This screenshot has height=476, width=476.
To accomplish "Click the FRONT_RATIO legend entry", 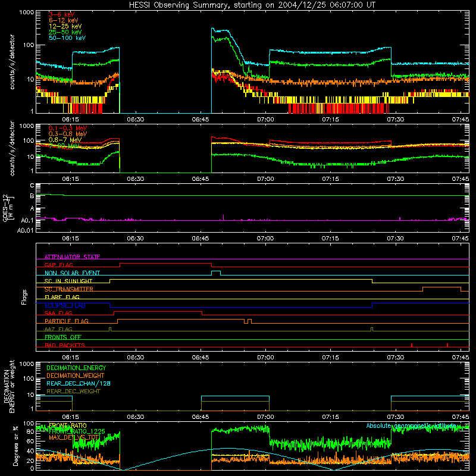I will [x=68, y=425].
